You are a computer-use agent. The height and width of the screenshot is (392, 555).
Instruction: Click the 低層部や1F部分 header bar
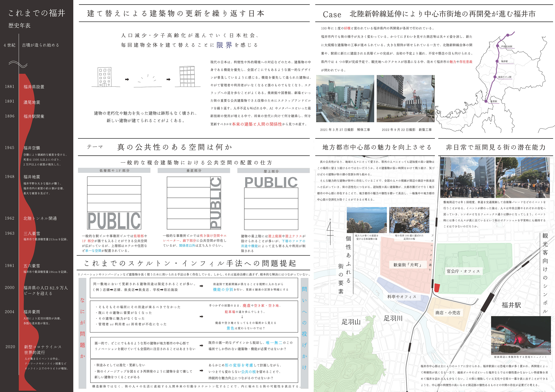tap(114, 171)
